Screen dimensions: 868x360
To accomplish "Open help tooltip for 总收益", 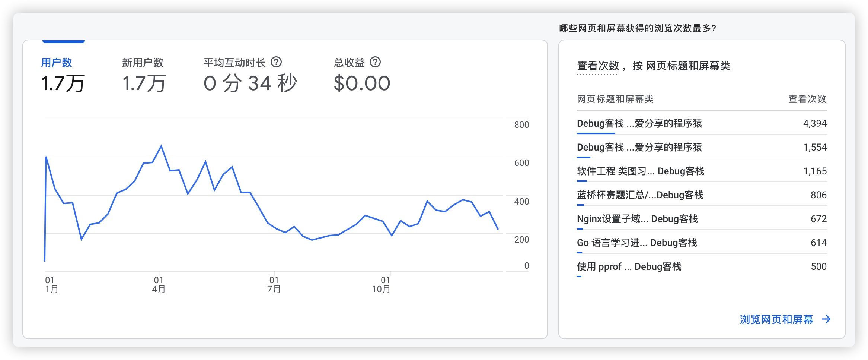I will pyautogui.click(x=375, y=62).
